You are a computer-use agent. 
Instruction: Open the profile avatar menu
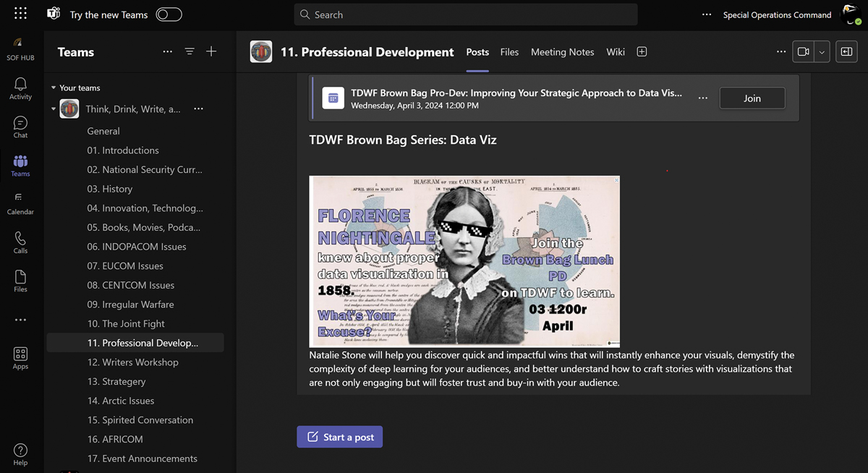(x=851, y=14)
